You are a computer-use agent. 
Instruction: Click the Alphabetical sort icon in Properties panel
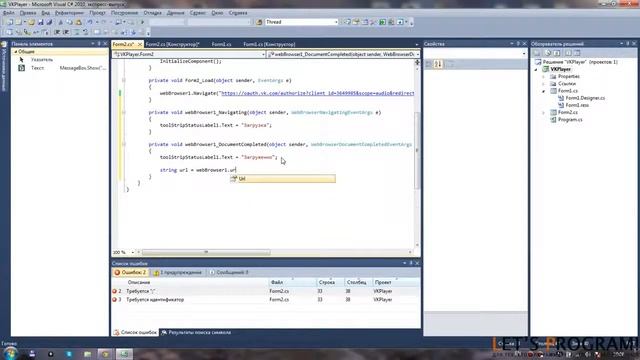[x=438, y=64]
